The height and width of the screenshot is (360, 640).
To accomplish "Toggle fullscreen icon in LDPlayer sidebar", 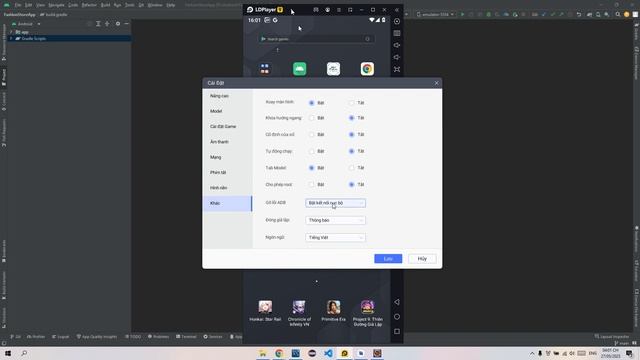I will pyautogui.click(x=397, y=69).
